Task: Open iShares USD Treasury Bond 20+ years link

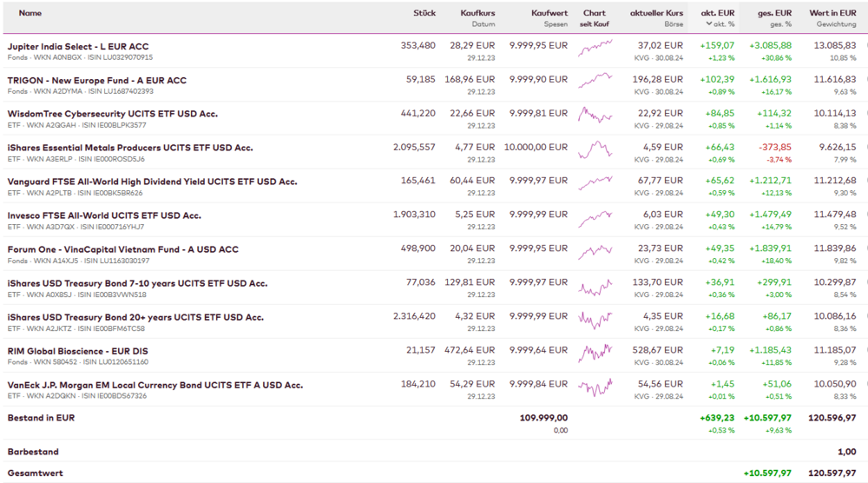Action: 135,317
